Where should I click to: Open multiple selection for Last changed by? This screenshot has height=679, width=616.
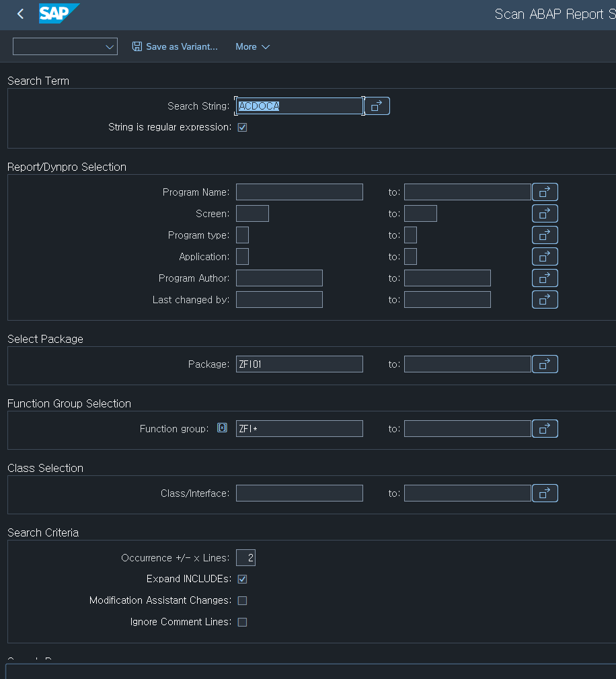pyautogui.click(x=545, y=300)
